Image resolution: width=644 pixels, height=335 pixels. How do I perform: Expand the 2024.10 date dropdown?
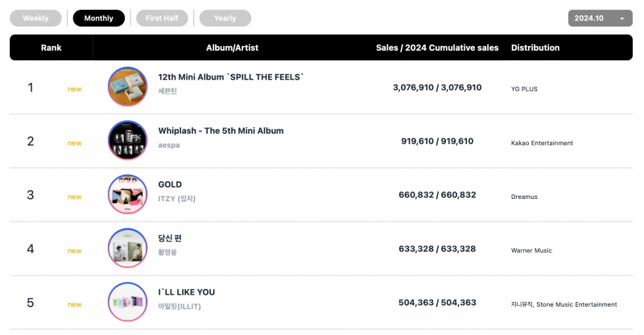tap(600, 18)
